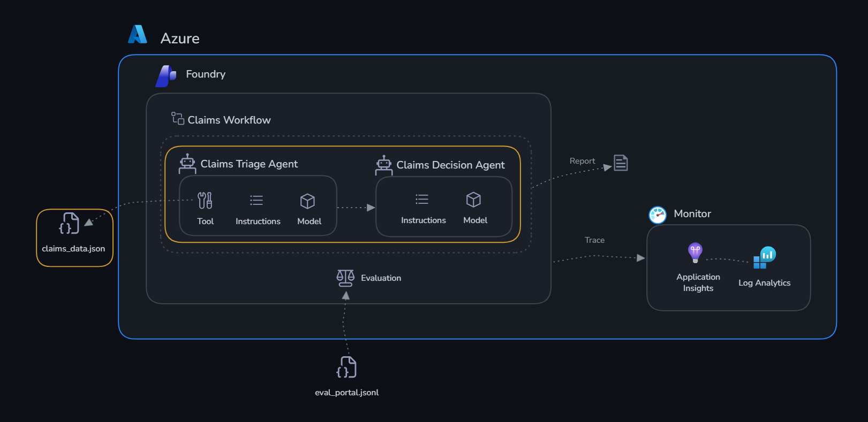
Task: Click the Monitor heading text
Action: click(x=692, y=214)
